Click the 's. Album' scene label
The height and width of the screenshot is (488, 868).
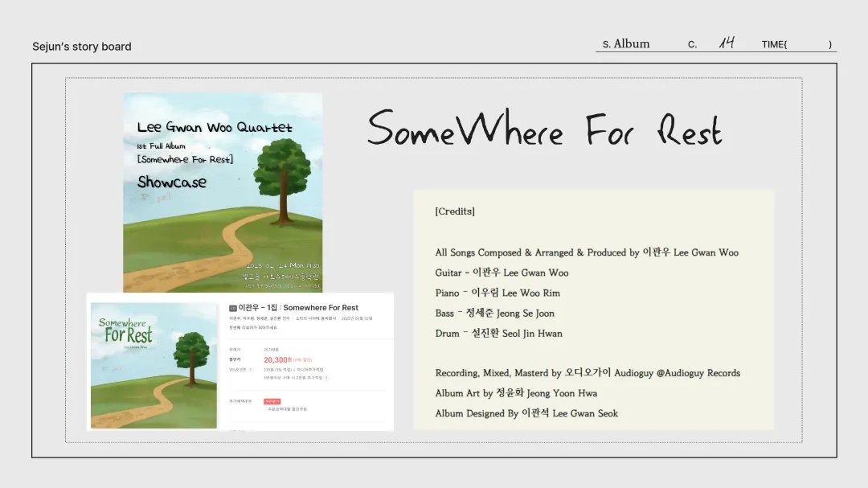[x=626, y=43]
